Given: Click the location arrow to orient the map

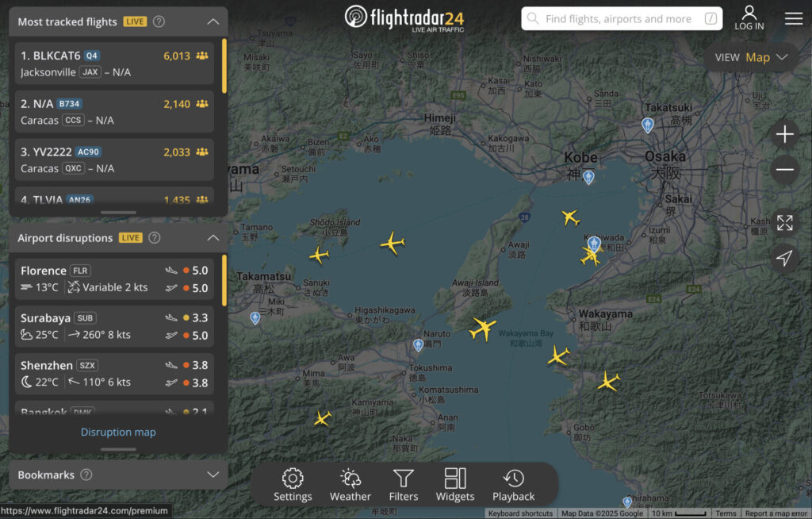Looking at the screenshot, I should pyautogui.click(x=784, y=256).
